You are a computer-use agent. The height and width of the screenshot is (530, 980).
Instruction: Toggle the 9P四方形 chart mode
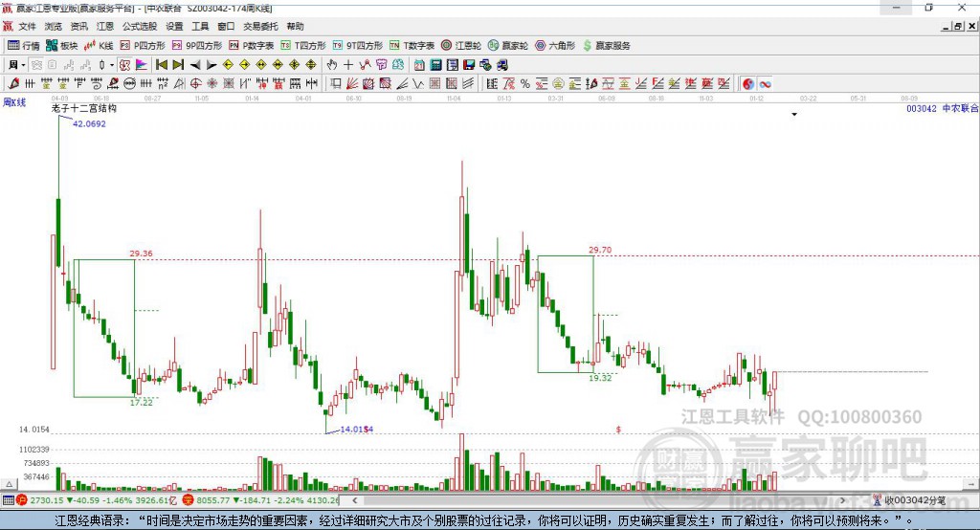197,46
